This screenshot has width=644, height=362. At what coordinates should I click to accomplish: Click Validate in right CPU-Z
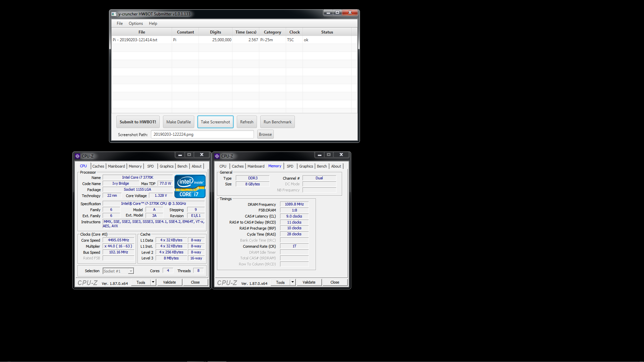(x=309, y=283)
